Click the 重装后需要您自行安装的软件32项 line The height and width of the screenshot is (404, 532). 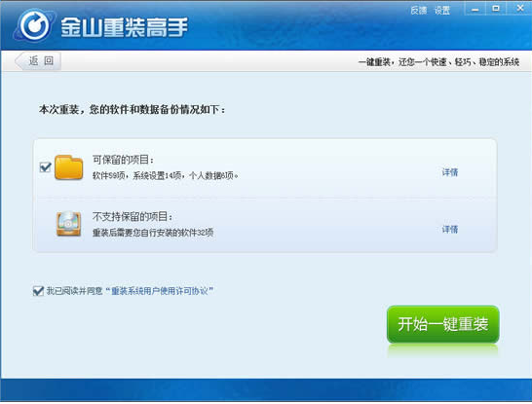[x=153, y=233]
